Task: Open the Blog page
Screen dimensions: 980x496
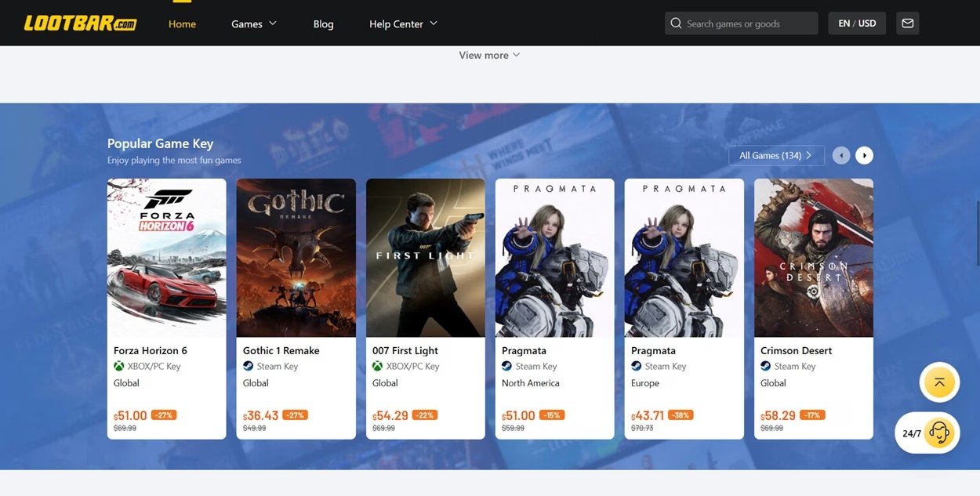Action: tap(323, 24)
